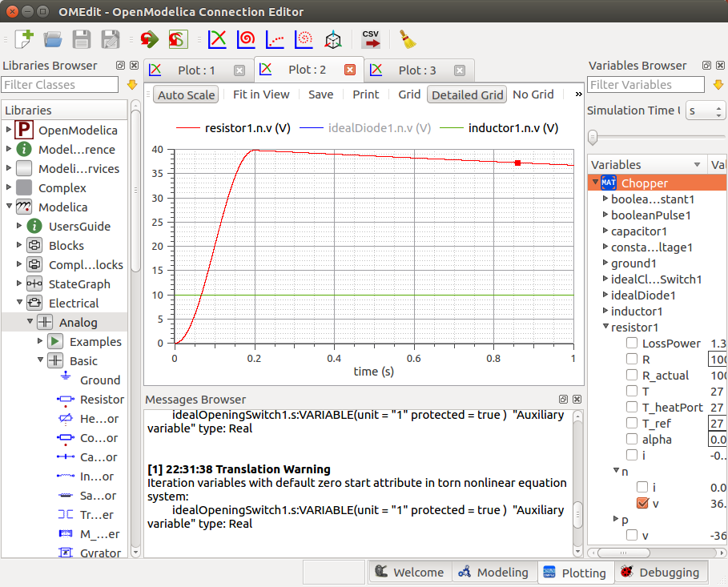
Task: Check the R variable checkbox
Action: point(631,359)
